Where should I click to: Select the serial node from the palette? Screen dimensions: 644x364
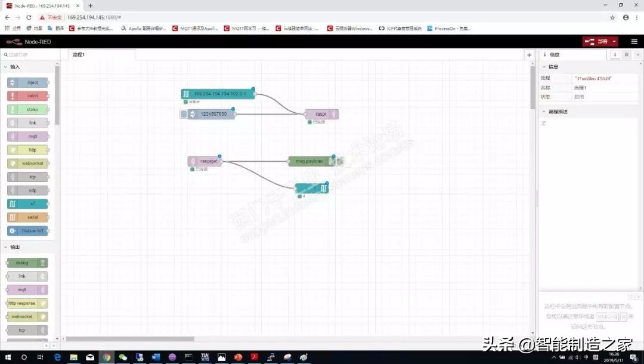(x=27, y=217)
